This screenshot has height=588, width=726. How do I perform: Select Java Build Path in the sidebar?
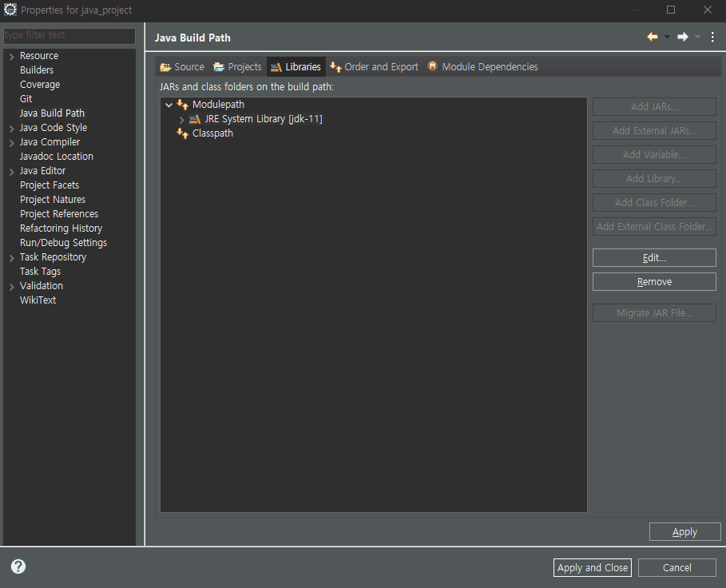[52, 113]
